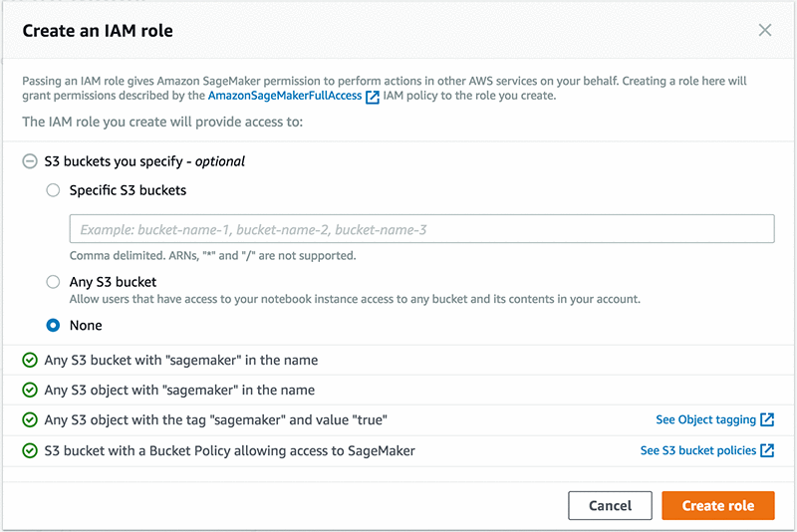Click the "S3 buckets you specify - optional" heading
This screenshot has height=532, width=797.
click(x=144, y=160)
